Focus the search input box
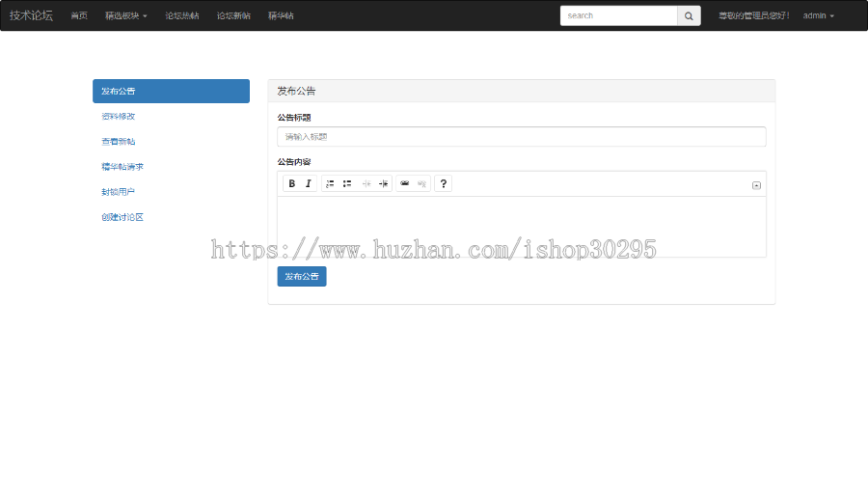This screenshot has width=868, height=494. tap(619, 16)
